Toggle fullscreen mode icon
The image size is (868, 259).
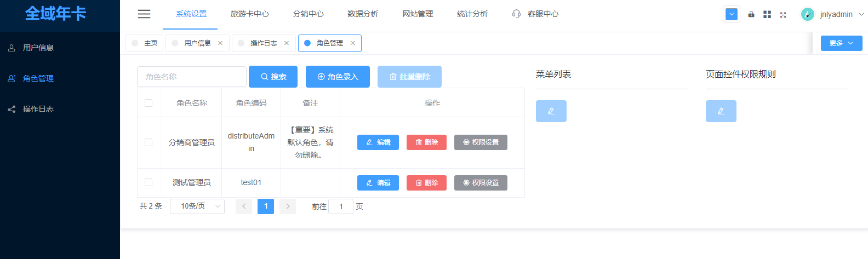pyautogui.click(x=783, y=15)
